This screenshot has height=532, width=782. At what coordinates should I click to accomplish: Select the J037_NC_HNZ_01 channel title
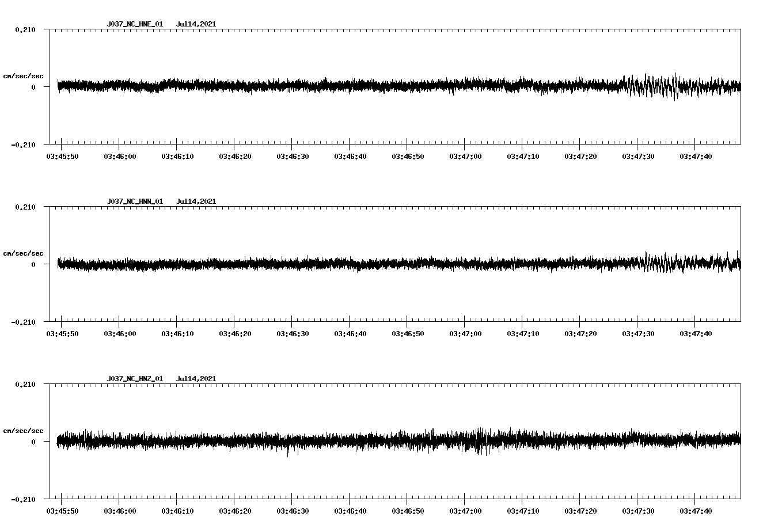click(135, 379)
